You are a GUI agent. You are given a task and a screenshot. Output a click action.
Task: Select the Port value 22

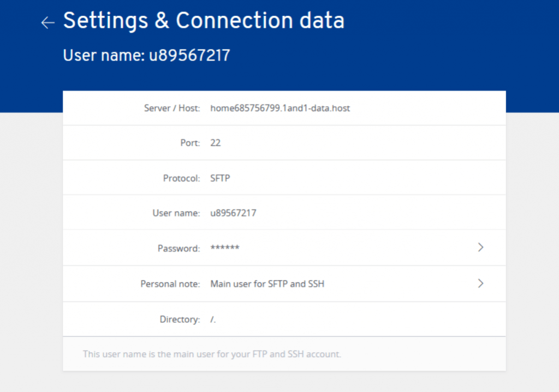215,142
